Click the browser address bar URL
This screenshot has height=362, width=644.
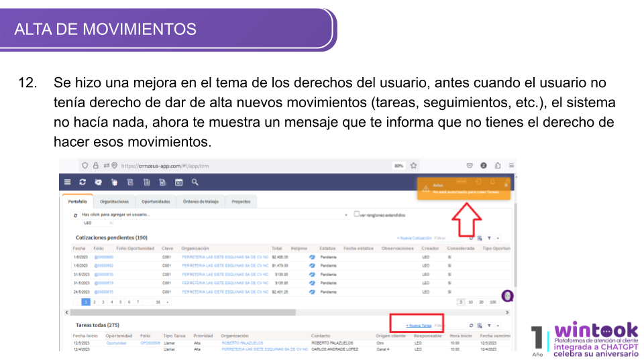pos(165,166)
